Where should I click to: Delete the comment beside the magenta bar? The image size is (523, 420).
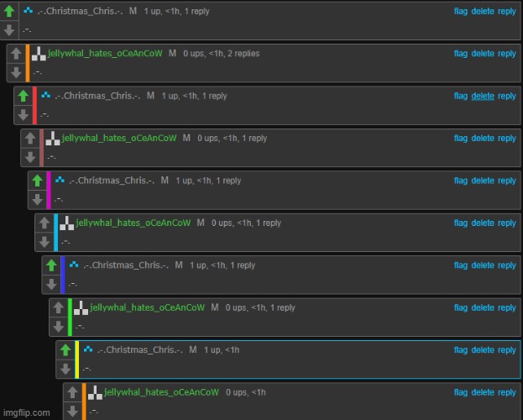click(483, 181)
